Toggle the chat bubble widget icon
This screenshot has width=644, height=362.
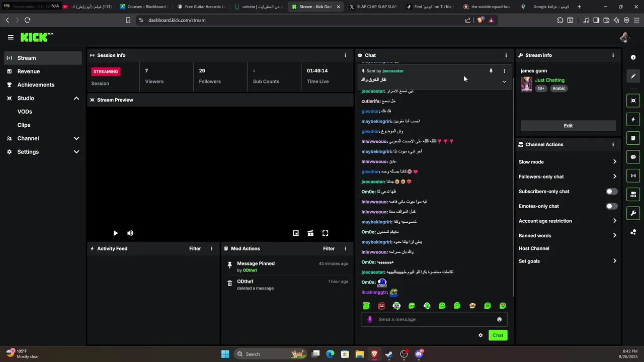[633, 157]
